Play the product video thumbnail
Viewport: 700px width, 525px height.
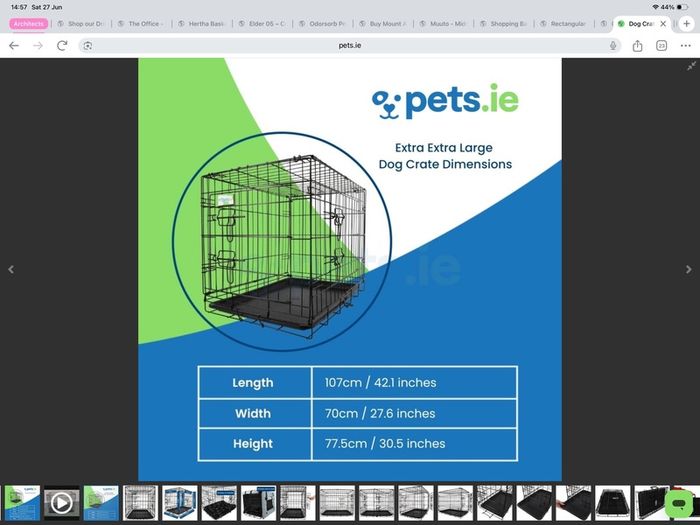coord(62,503)
